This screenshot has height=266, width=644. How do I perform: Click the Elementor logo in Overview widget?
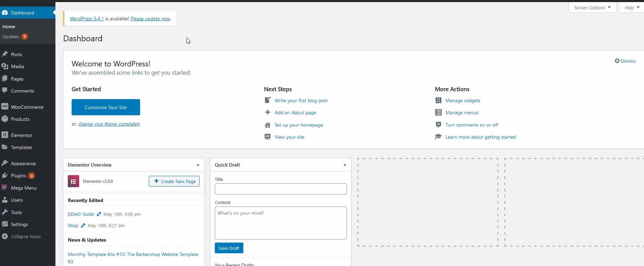coord(73,181)
